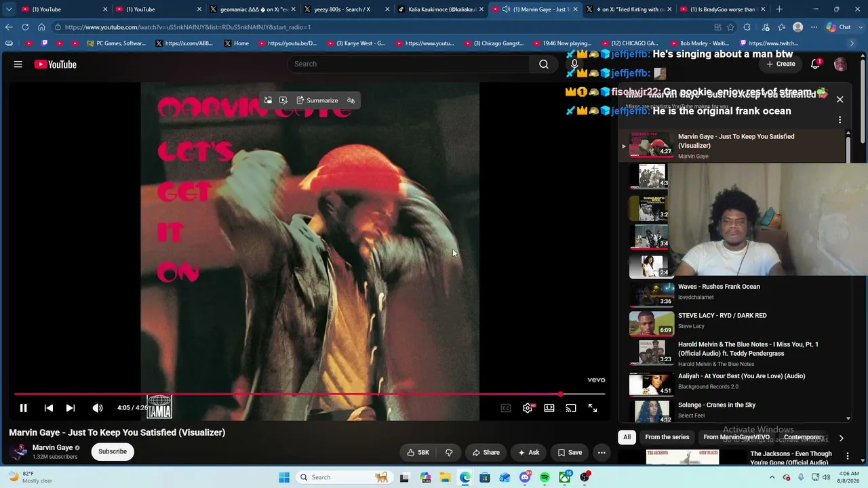Open the YouTube guide hamburger menu
Viewport: 868px width, 488px height.
click(x=18, y=64)
